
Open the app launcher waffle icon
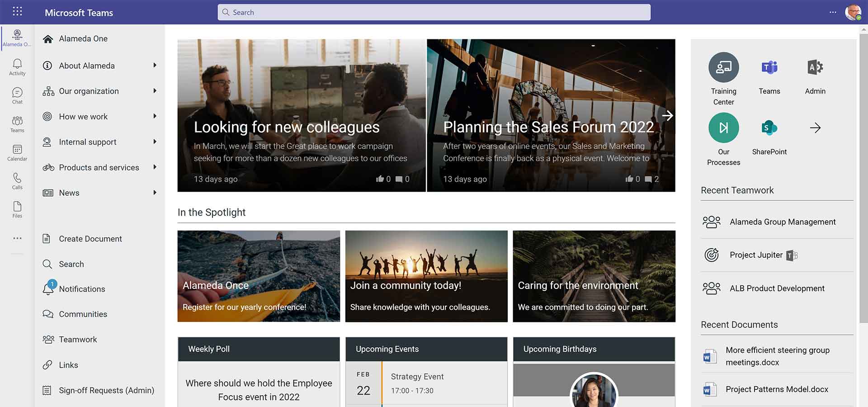tap(17, 11)
